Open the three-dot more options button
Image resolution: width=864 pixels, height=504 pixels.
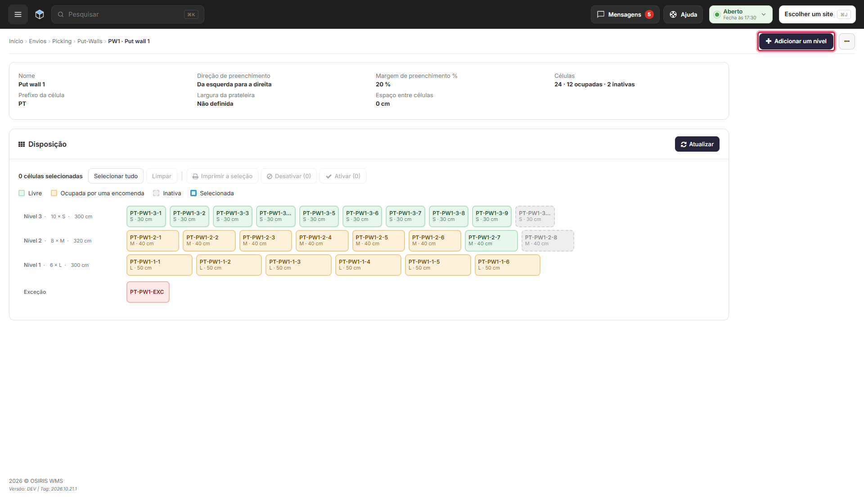[x=846, y=41]
